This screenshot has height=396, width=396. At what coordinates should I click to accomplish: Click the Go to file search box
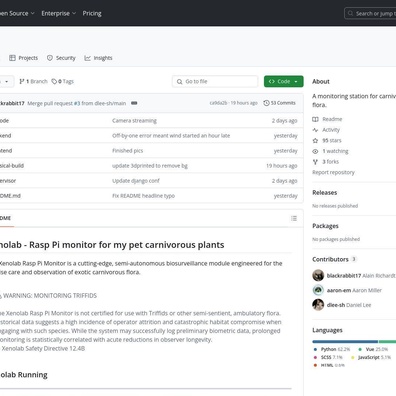pos(215,81)
